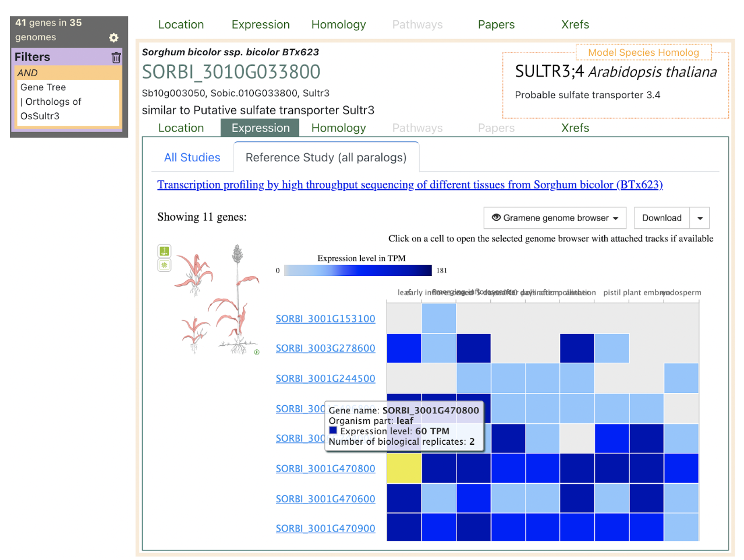Image resolution: width=744 pixels, height=560 pixels.
Task: Select the Gene Tree orthologs filter
Action: click(x=68, y=102)
